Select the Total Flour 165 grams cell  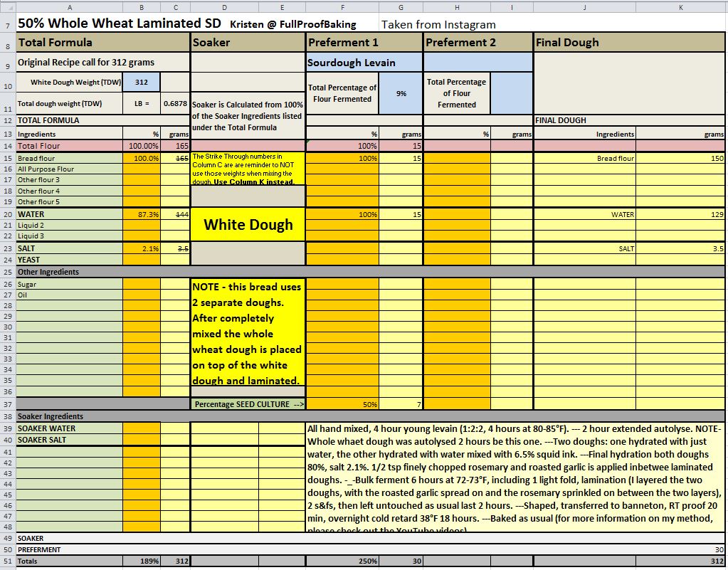click(x=174, y=146)
